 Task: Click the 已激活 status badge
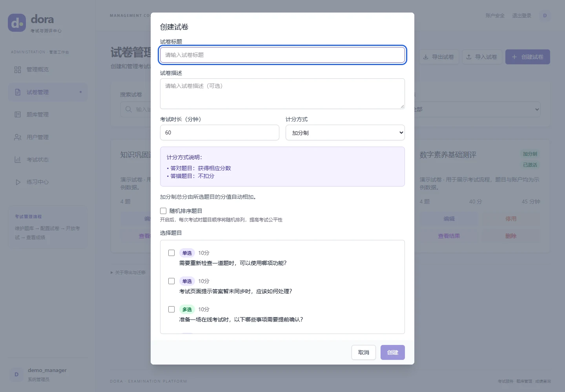pyautogui.click(x=530, y=165)
